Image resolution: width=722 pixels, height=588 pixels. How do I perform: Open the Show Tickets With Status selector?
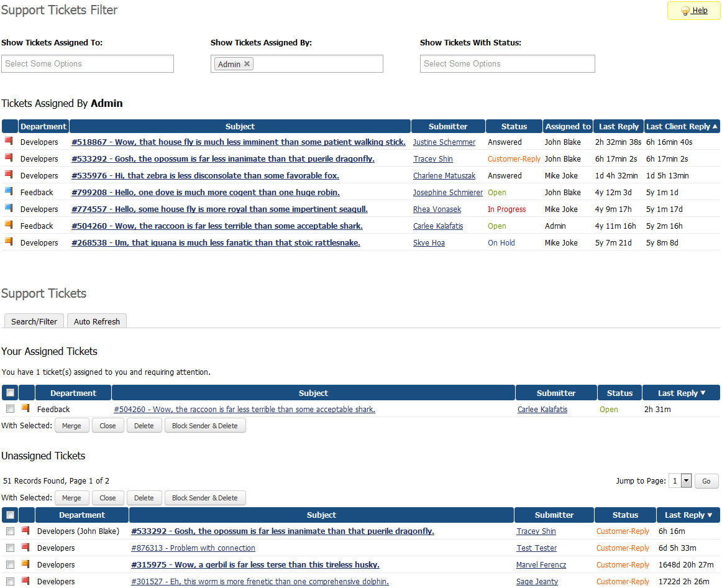pos(507,63)
